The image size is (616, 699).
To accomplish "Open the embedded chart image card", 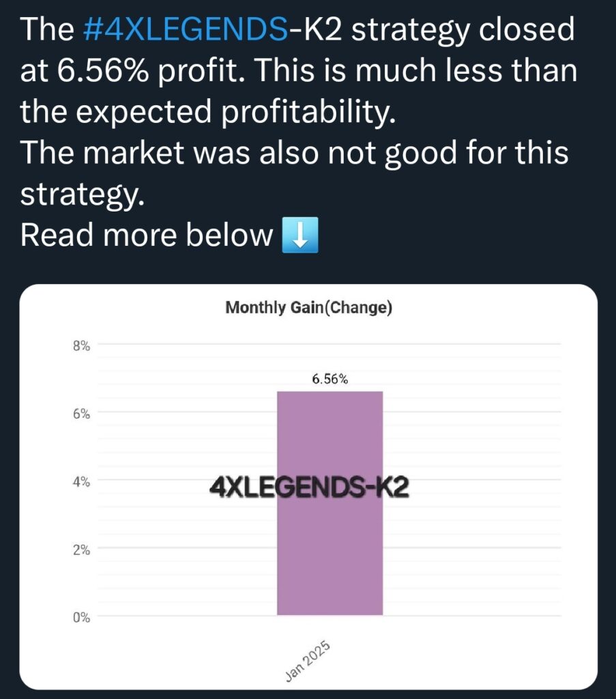I will [308, 487].
